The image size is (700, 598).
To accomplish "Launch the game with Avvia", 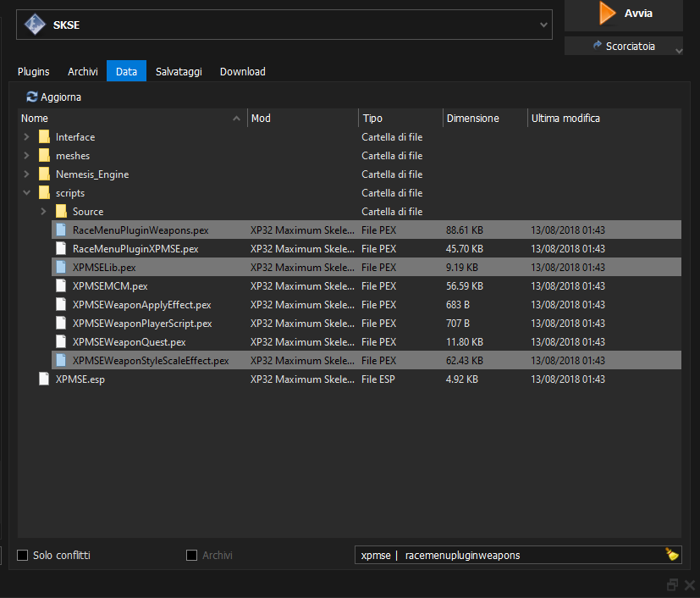I will tap(624, 14).
